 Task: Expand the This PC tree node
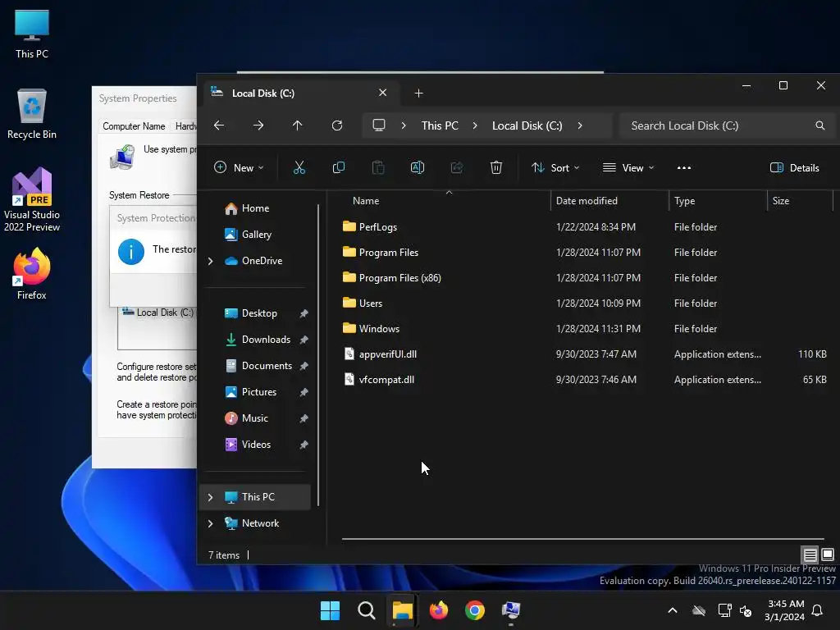coord(211,497)
